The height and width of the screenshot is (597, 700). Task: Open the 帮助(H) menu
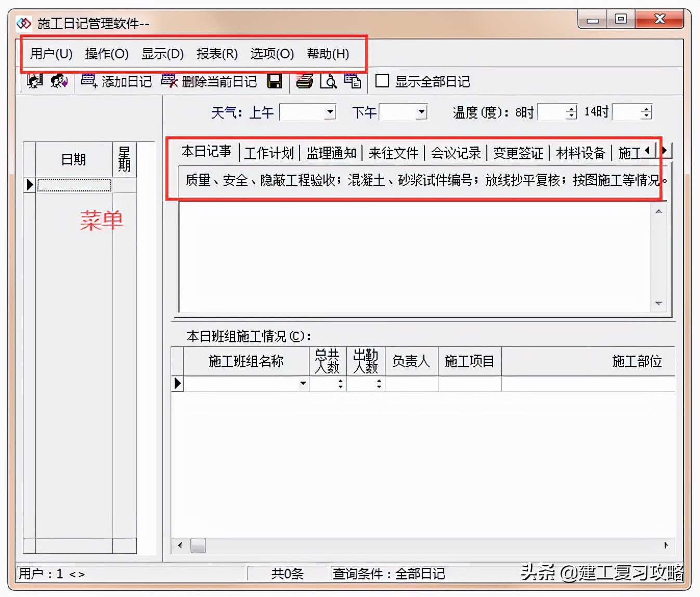(x=328, y=54)
